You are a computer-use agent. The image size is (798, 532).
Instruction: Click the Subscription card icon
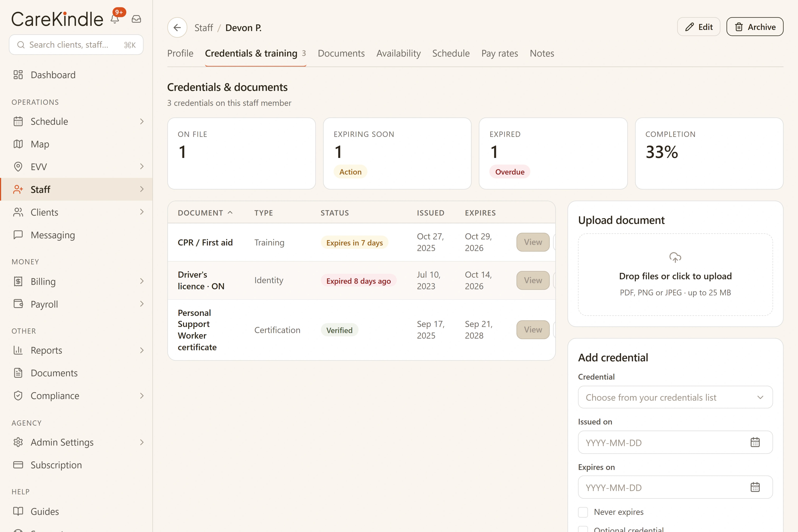coord(18,465)
